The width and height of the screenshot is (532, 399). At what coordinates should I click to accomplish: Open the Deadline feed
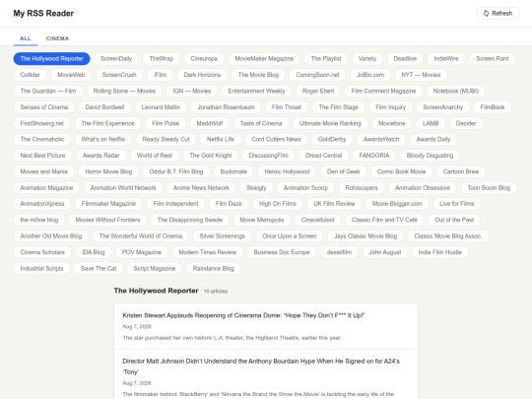point(405,59)
